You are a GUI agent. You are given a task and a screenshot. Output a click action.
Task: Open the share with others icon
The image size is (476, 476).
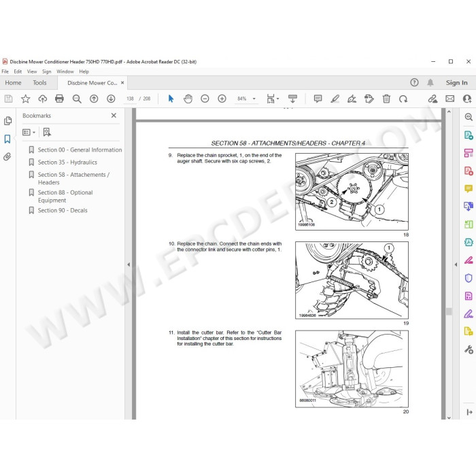[x=467, y=99]
